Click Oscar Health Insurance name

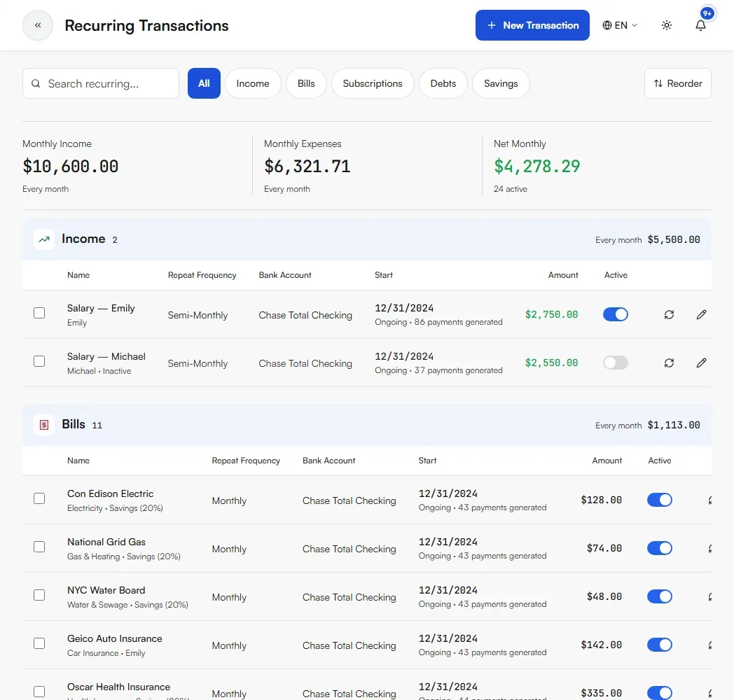click(118, 687)
